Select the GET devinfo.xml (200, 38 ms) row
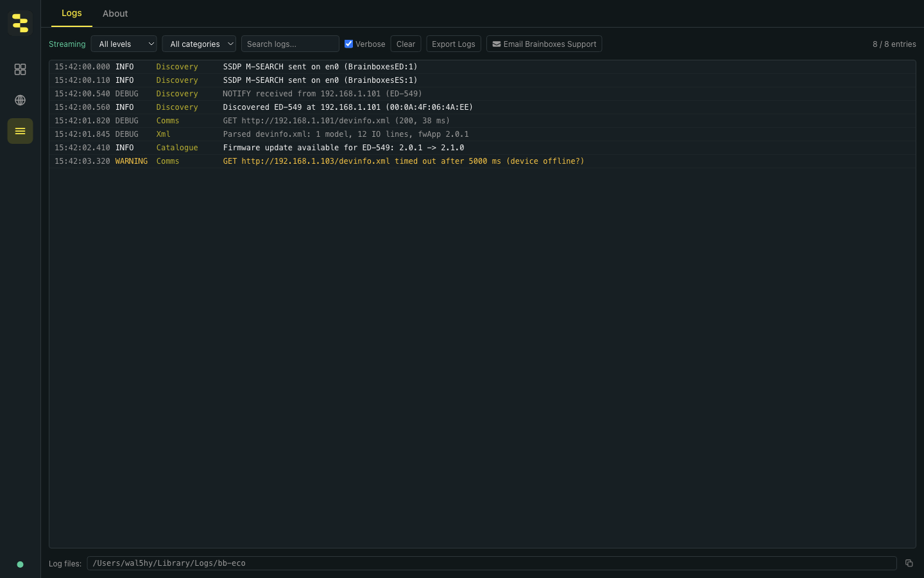 483,121
